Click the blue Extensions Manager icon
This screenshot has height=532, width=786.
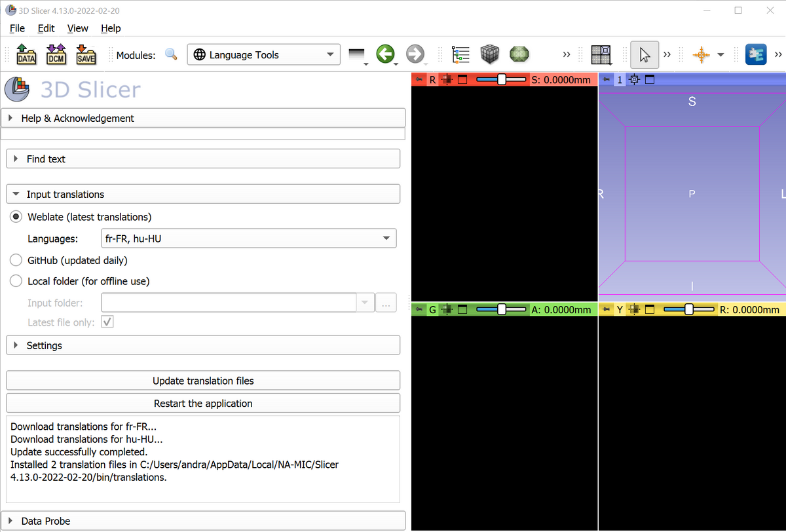[x=756, y=54]
